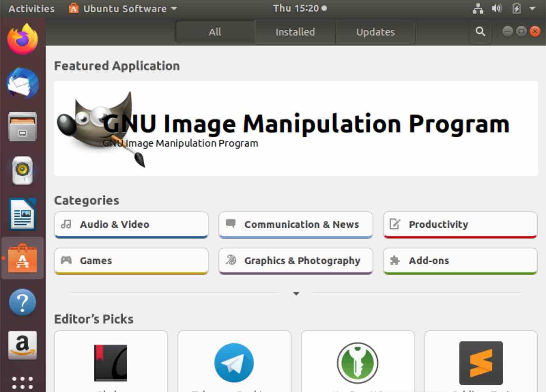Open the Amazon dock icon
The width and height of the screenshot is (546, 392).
tap(23, 345)
